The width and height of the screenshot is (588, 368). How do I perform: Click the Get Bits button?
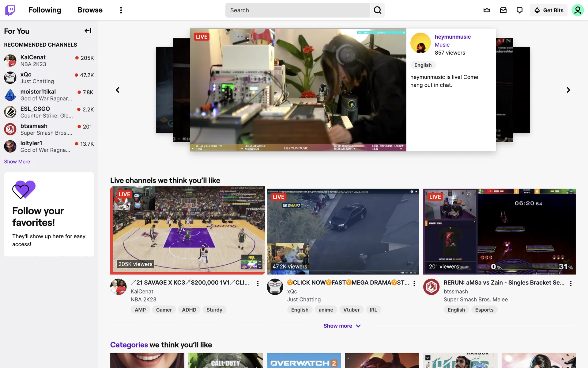point(548,10)
